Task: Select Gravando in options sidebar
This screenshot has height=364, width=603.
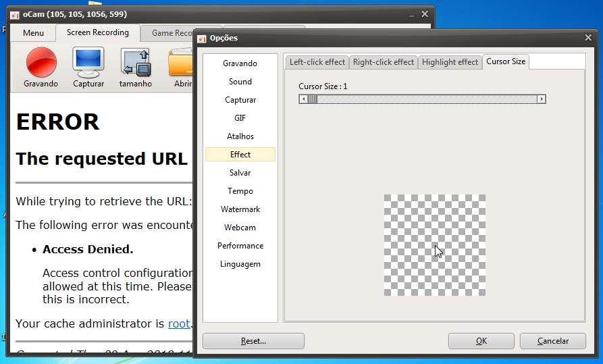Action: (240, 63)
